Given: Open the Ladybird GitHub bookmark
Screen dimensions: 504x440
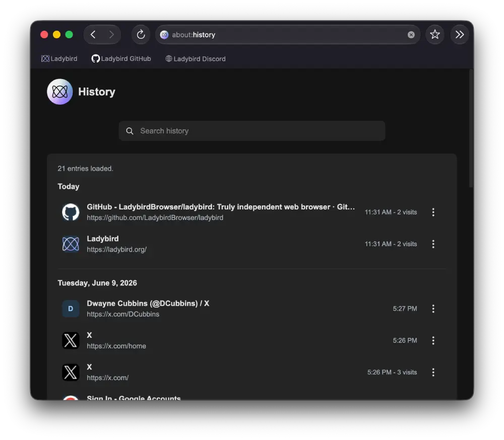Looking at the screenshot, I should [121, 59].
